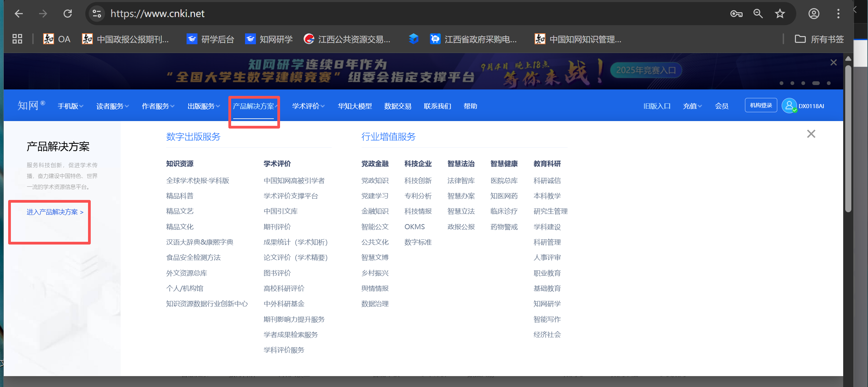Open site information icon in address bar
Image resolution: width=868 pixels, height=387 pixels.
tap(97, 14)
